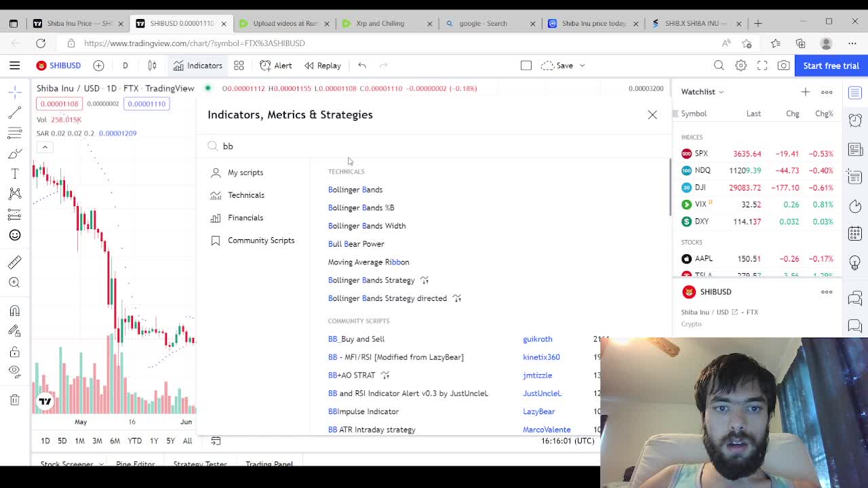
Task: Select the zoom in tool
Action: pos(14,283)
